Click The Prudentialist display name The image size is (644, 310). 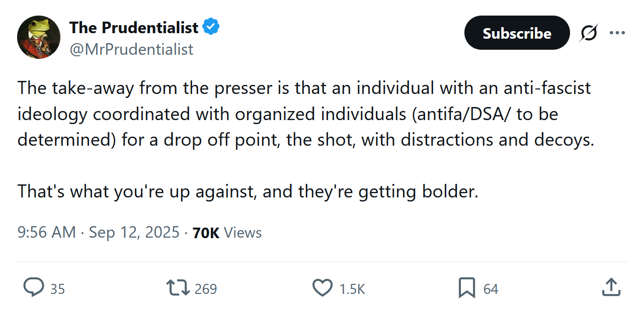click(x=134, y=28)
